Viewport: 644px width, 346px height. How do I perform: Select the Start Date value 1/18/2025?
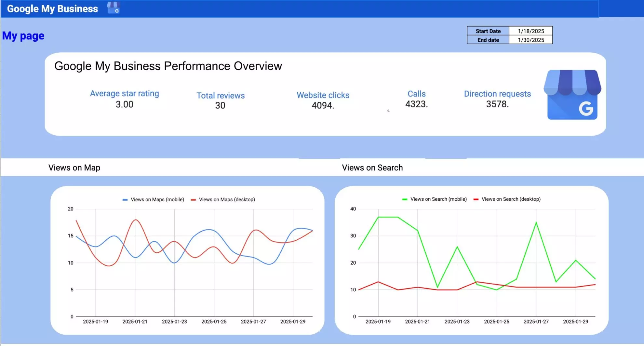tap(531, 31)
